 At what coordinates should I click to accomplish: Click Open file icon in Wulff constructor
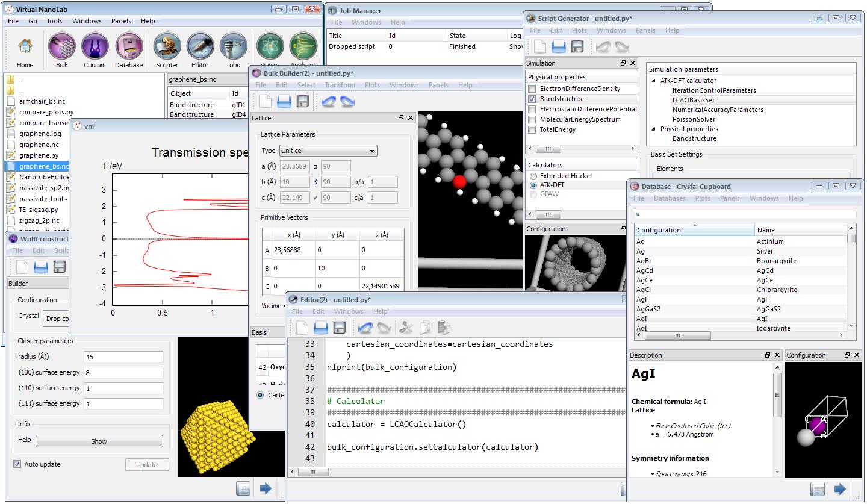pos(40,267)
